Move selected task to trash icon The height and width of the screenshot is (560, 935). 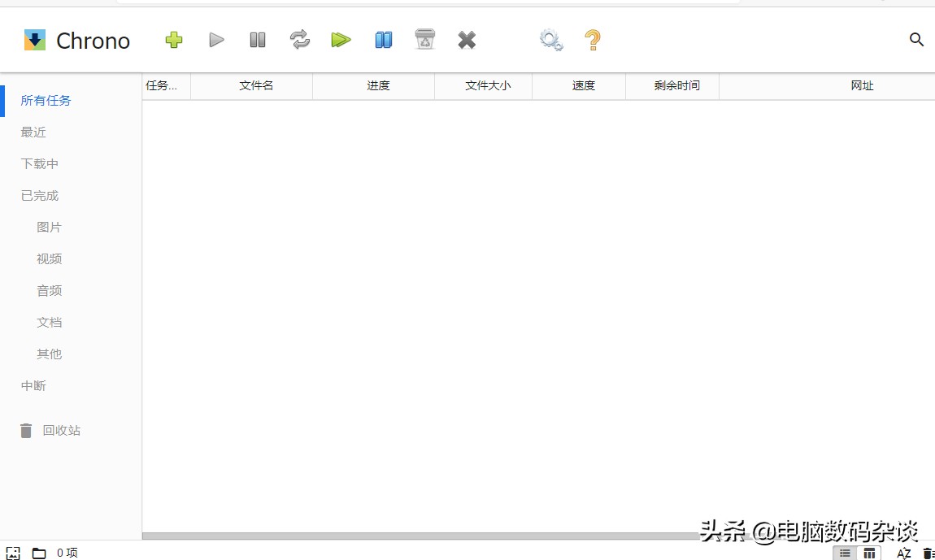tap(424, 39)
